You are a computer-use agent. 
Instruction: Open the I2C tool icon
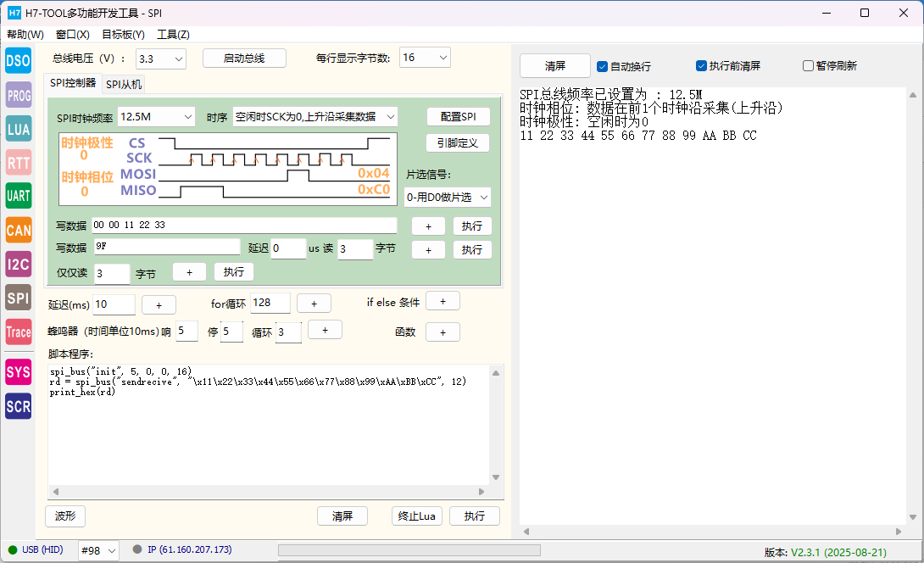point(18,265)
